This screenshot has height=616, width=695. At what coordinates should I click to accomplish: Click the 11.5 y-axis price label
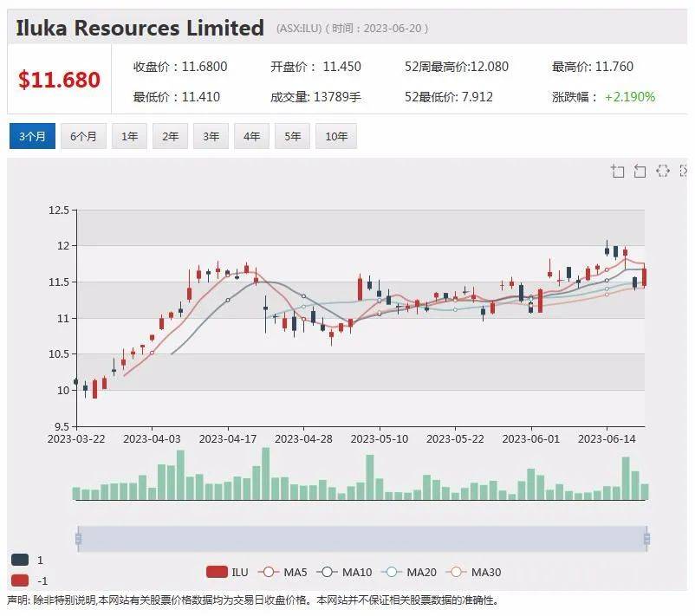pos(59,282)
